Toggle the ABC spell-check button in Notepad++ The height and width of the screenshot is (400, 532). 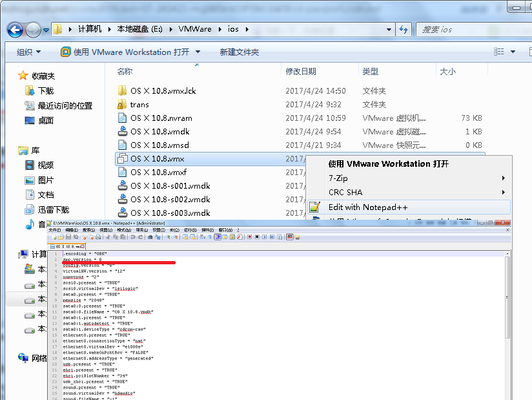click(290, 237)
